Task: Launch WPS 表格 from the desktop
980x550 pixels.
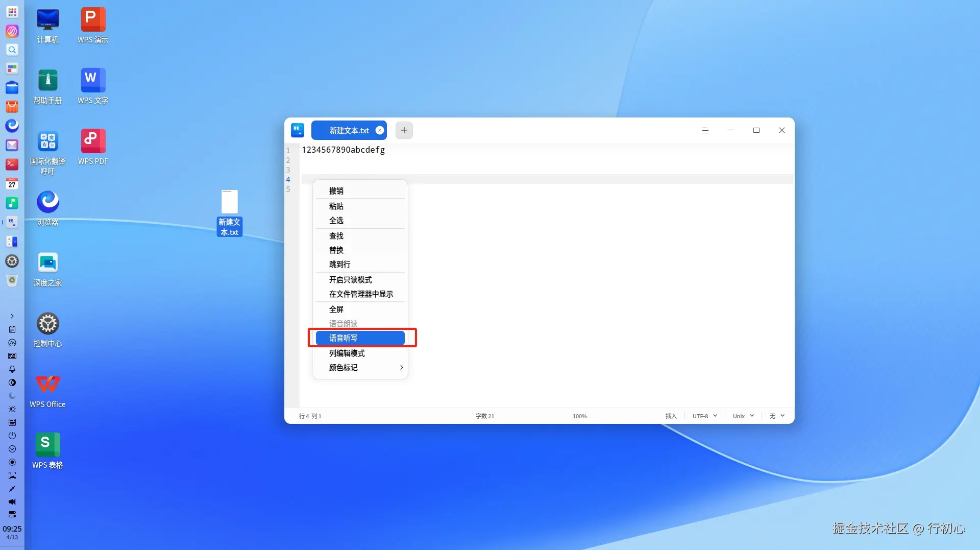Action: click(x=48, y=451)
